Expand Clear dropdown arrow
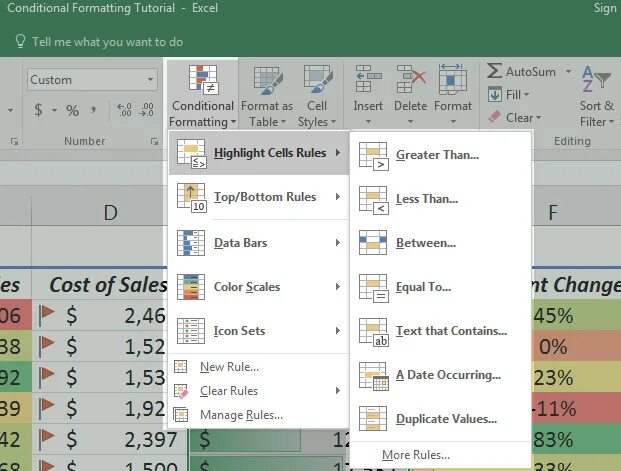Viewport: 621px width, 471px height. point(538,118)
